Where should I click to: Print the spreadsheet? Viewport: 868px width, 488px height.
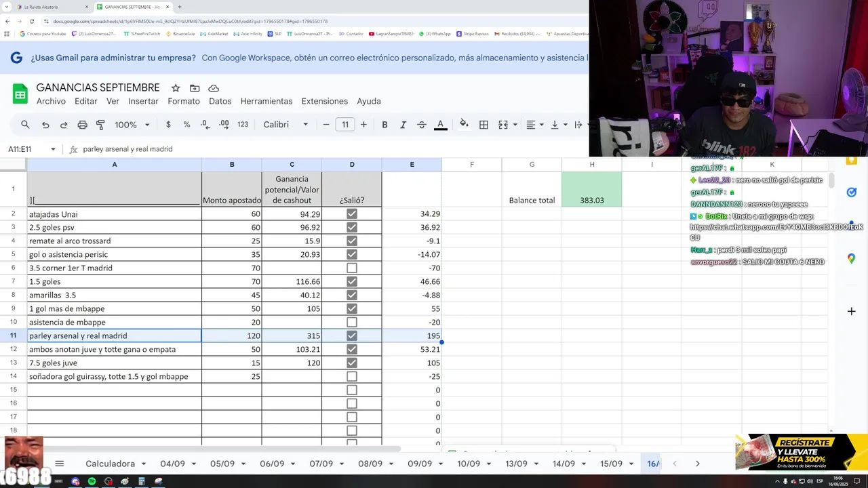[82, 125]
